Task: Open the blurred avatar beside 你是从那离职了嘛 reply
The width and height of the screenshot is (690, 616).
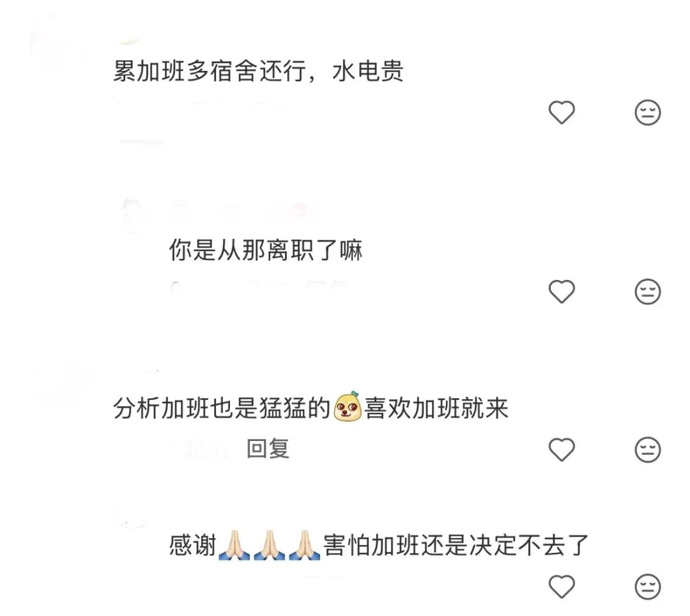Action: pyautogui.click(x=133, y=214)
